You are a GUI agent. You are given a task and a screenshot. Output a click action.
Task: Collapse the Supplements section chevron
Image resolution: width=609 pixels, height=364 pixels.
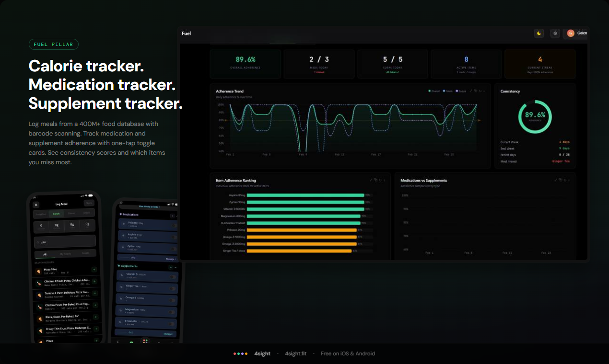pyautogui.click(x=176, y=267)
